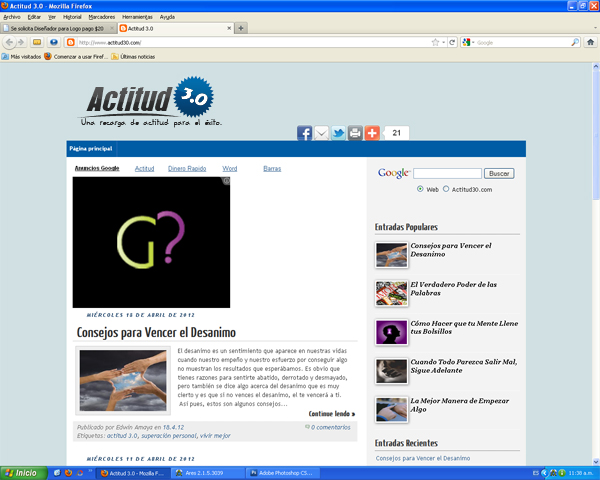Click the blue round toolbar icon
600x480 pixels.
point(54,42)
